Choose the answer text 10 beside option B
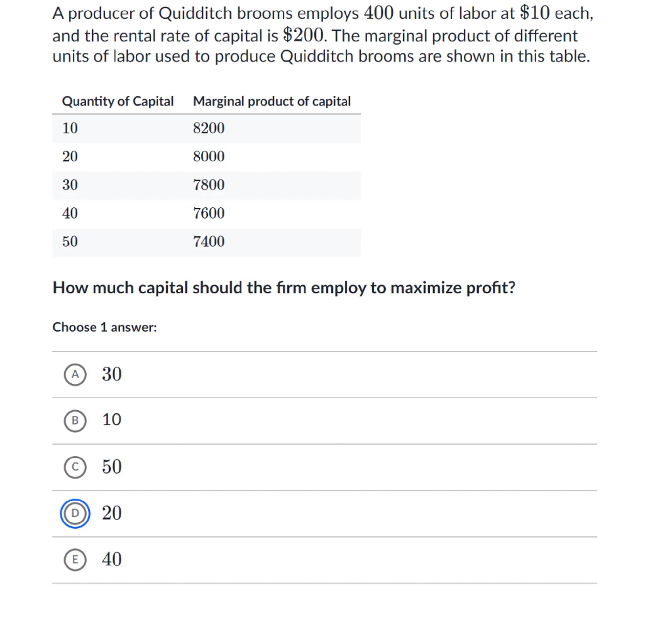 pyautogui.click(x=112, y=420)
